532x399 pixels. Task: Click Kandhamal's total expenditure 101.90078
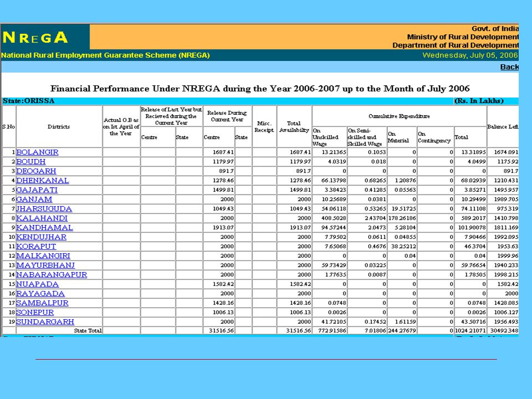click(x=472, y=228)
